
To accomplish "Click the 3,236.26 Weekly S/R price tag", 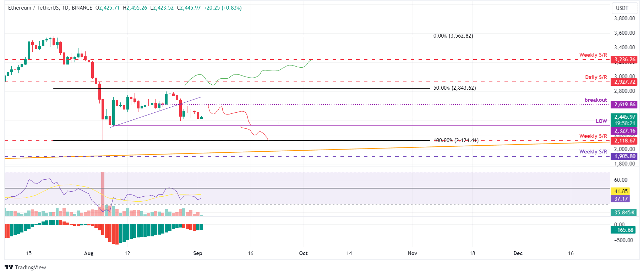I will pyautogui.click(x=624, y=60).
